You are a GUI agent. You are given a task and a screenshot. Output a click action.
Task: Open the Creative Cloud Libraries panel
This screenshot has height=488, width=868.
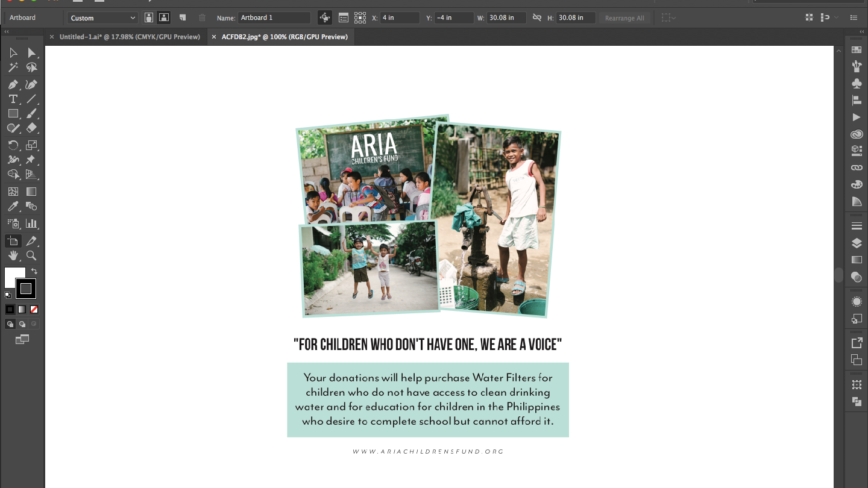pyautogui.click(x=857, y=134)
